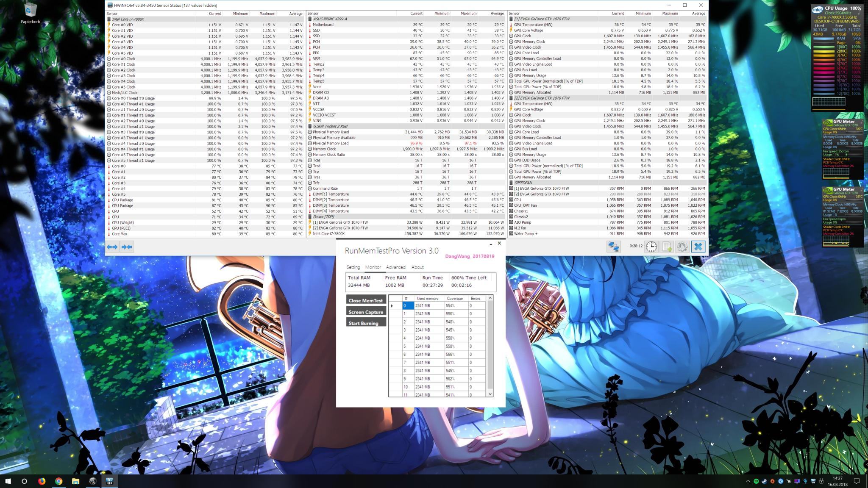Open File Explorer from the taskbar
Image resolution: width=868 pixels, height=488 pixels.
(75, 481)
